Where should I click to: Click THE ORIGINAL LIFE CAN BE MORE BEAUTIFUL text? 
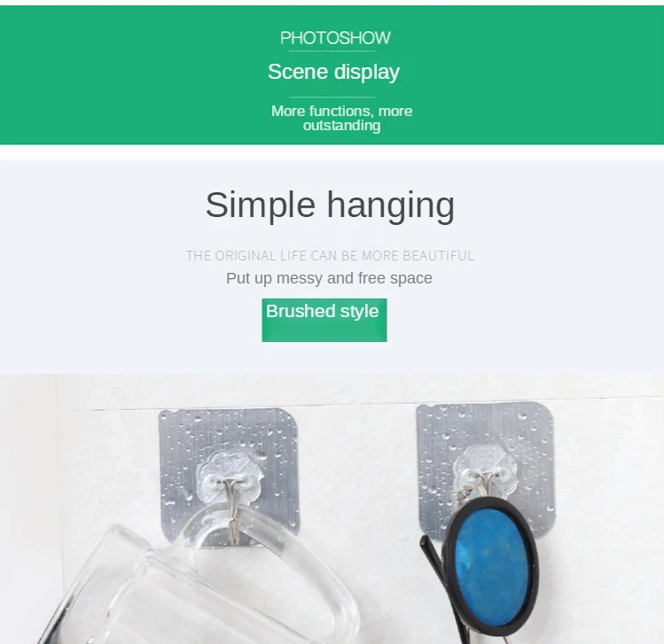coord(330,256)
